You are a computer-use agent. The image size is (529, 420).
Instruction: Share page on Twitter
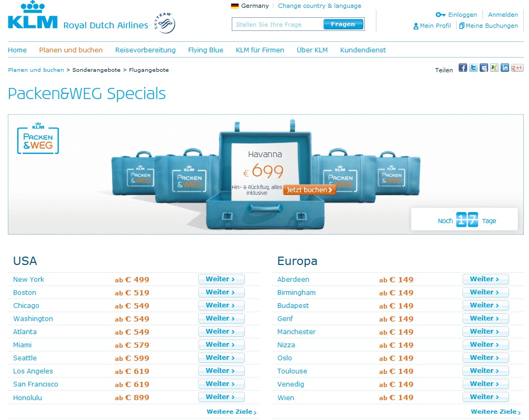pyautogui.click(x=473, y=68)
